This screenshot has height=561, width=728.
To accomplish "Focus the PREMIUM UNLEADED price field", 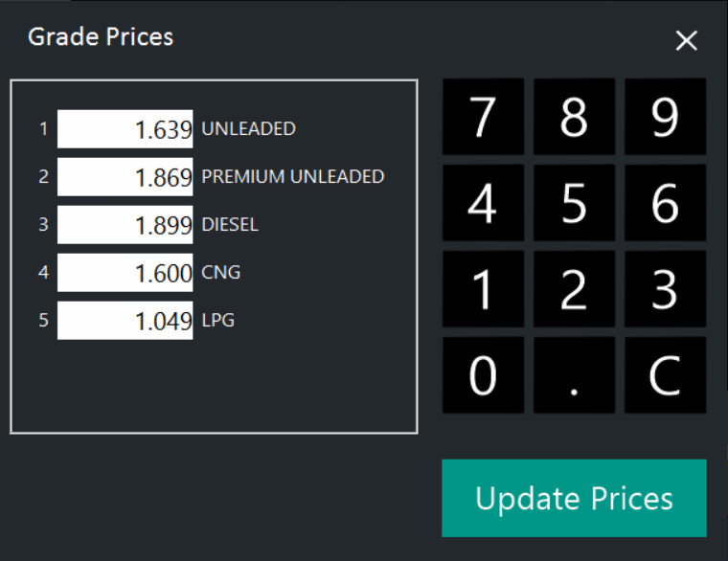I will [125, 177].
